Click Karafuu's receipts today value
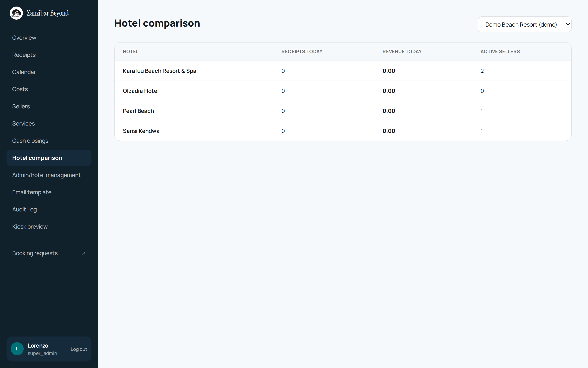Image resolution: width=588 pixels, height=368 pixels. (283, 71)
